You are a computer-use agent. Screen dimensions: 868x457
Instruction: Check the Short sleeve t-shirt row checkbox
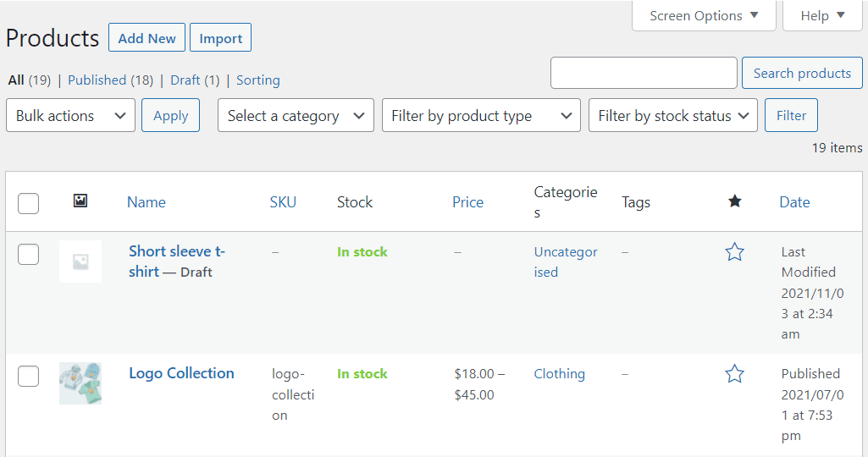(x=28, y=255)
